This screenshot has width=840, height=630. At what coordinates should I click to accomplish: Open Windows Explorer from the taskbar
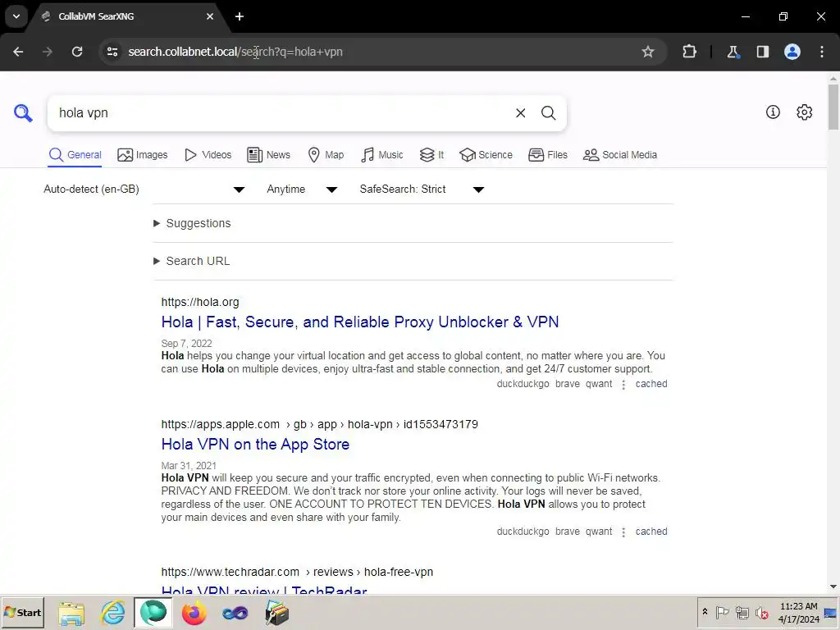pos(71,614)
